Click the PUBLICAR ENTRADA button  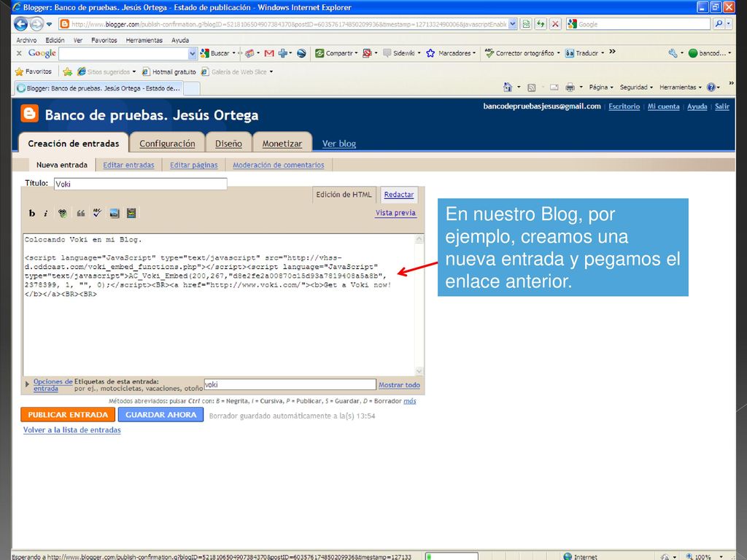click(x=68, y=415)
